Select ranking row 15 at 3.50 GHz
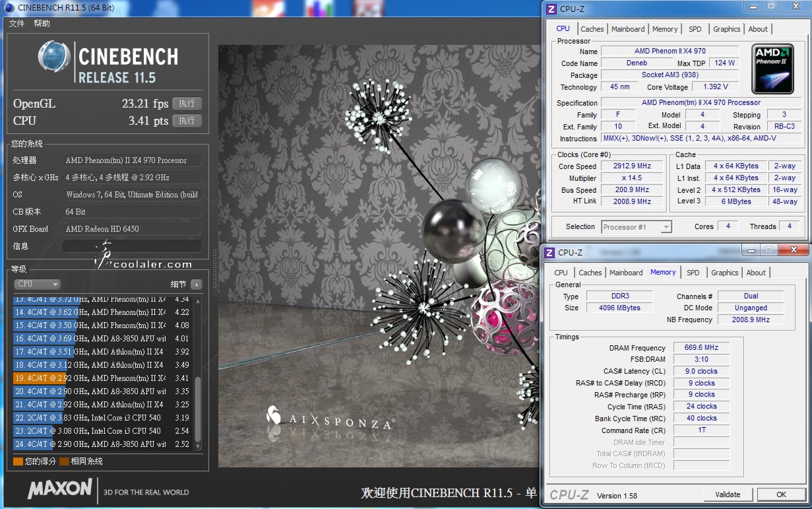Screen dimensions: 812x509 102,325
